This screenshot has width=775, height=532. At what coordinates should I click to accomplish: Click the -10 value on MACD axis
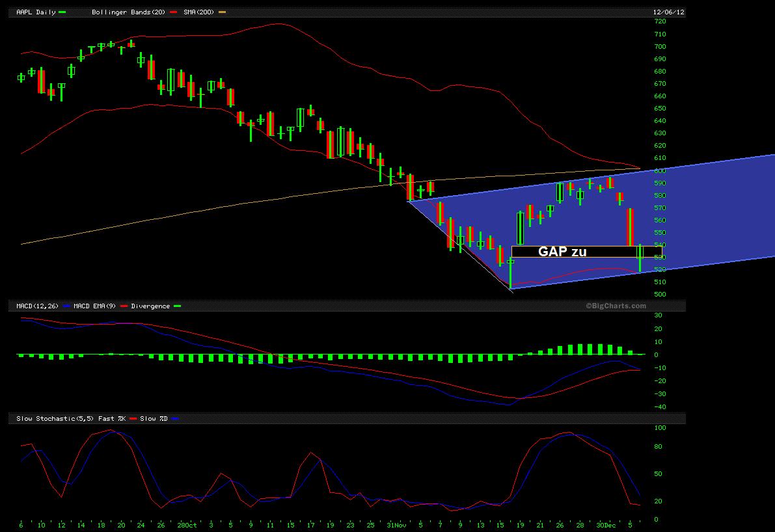tap(660, 367)
